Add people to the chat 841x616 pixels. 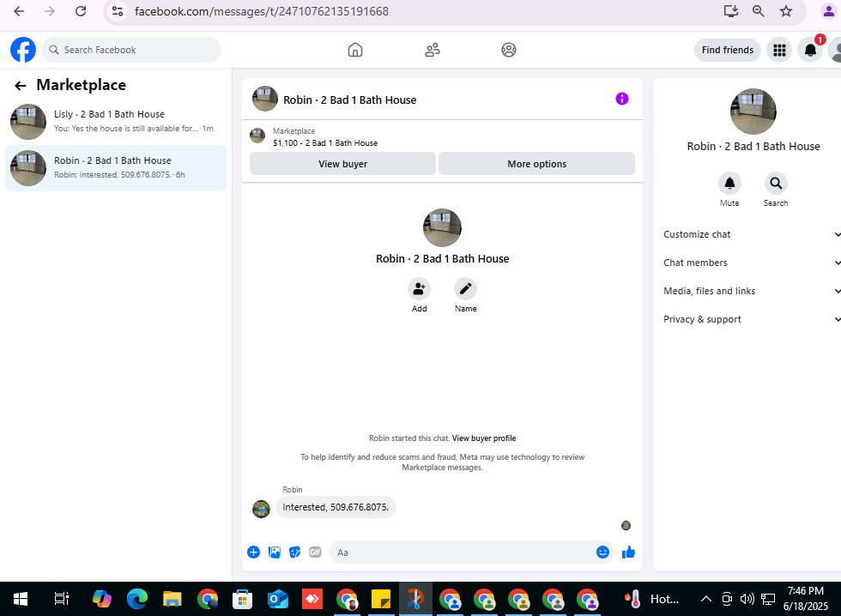coord(419,288)
